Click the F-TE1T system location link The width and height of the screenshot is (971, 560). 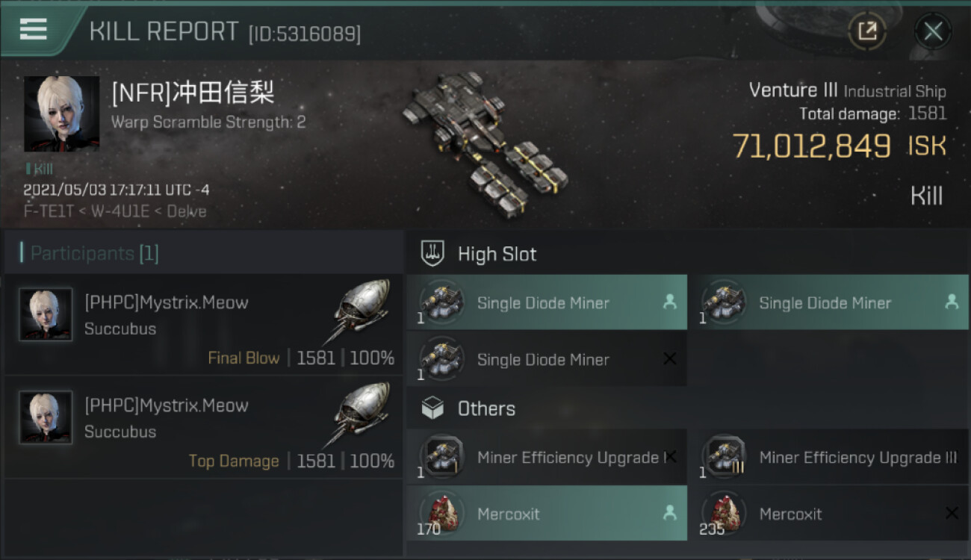(49, 211)
